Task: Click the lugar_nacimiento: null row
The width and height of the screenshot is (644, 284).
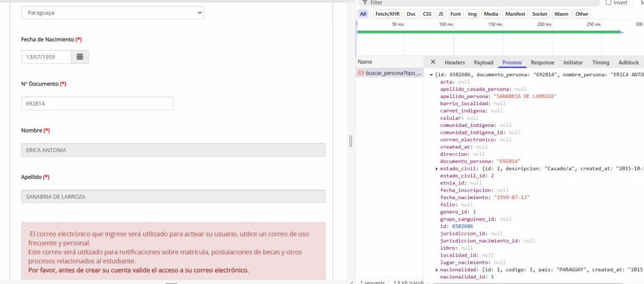Action: point(473,263)
